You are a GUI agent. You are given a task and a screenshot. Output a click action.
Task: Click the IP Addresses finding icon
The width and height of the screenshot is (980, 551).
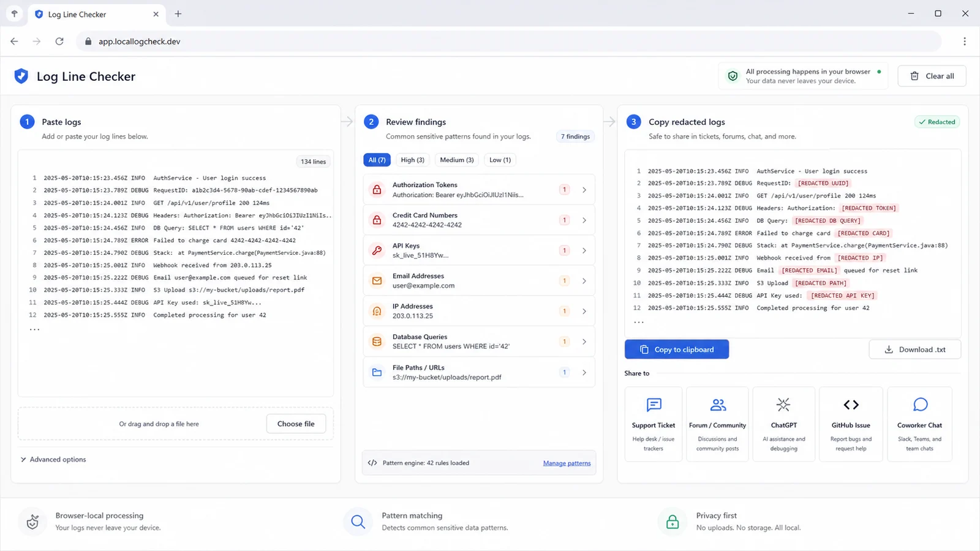point(377,311)
